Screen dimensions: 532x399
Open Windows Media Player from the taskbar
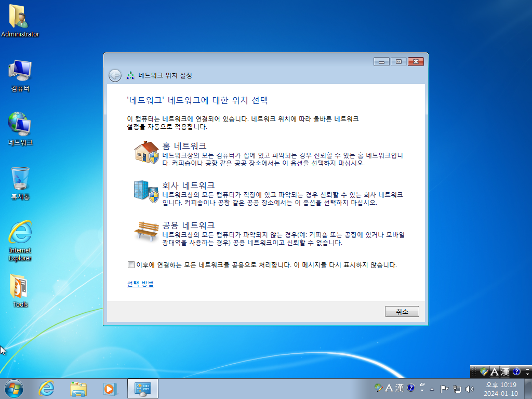[110, 389]
